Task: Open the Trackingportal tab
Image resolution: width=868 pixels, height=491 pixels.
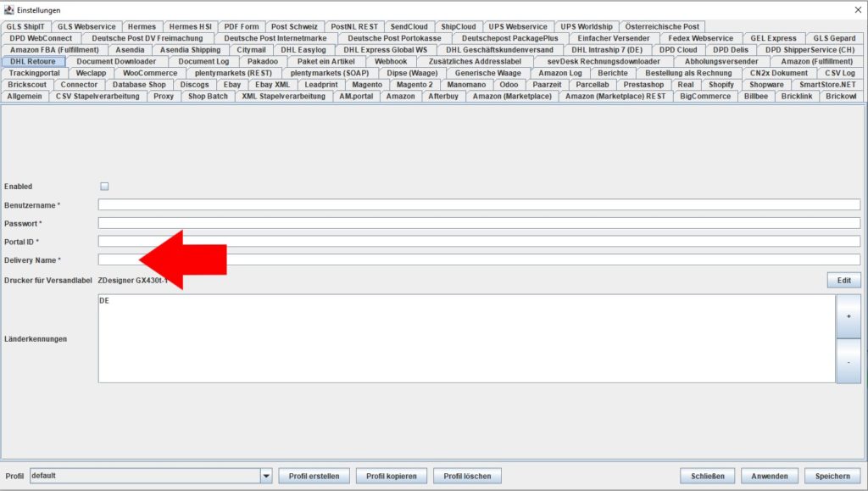Action: coord(34,73)
